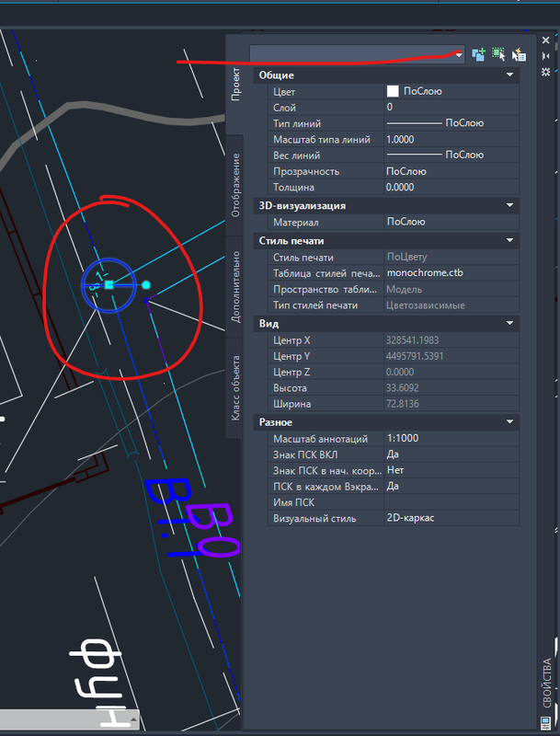
Task: Collapse the Разное section
Action: pyautogui.click(x=509, y=421)
